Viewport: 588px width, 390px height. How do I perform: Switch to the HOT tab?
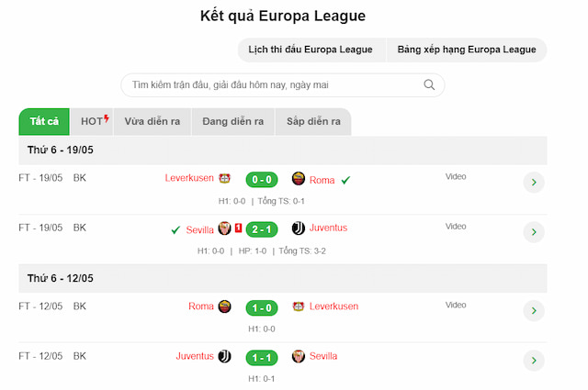(x=94, y=121)
